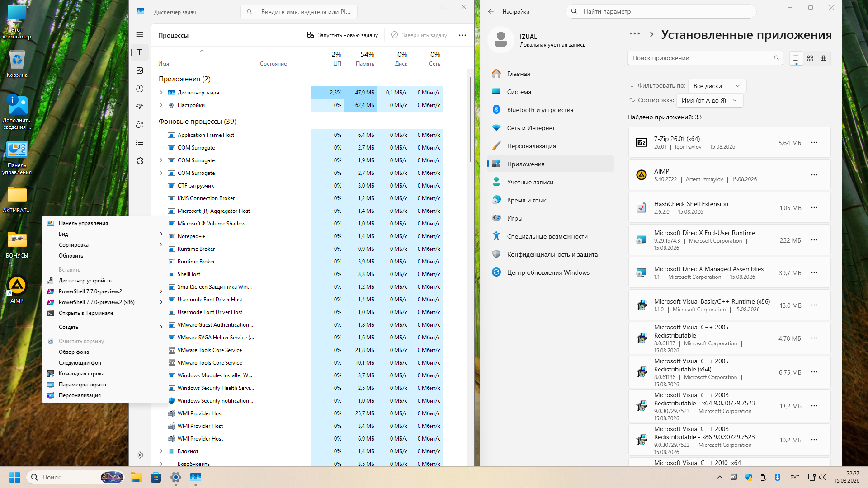Screen dimensions: 868x488
Task: Select the Этот компьютер desktop icon
Action: click(x=17, y=22)
